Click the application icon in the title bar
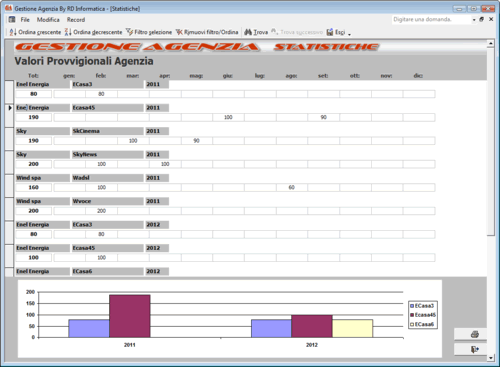 (9, 8)
